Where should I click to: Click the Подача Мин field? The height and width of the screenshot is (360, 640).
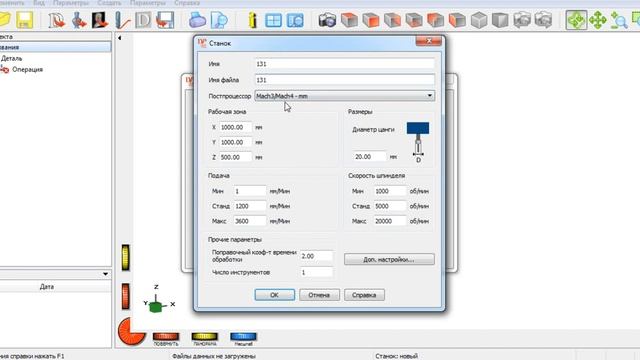pyautogui.click(x=250, y=191)
